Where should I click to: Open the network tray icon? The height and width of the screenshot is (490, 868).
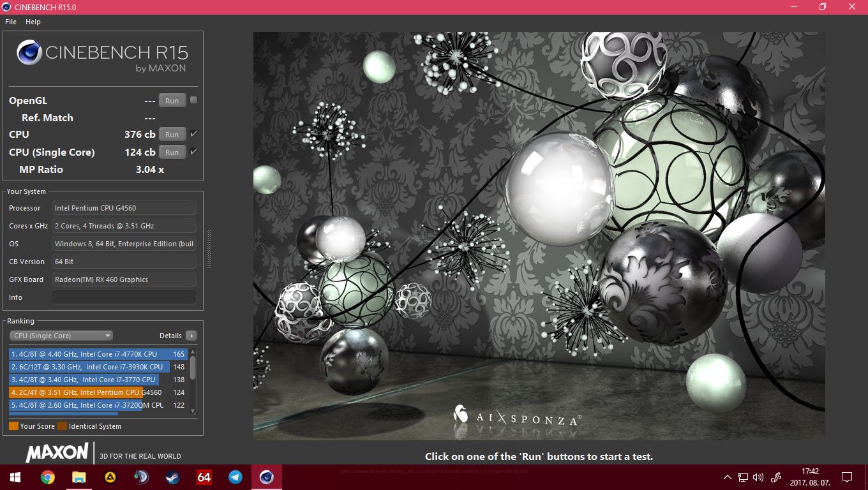pyautogui.click(x=743, y=477)
